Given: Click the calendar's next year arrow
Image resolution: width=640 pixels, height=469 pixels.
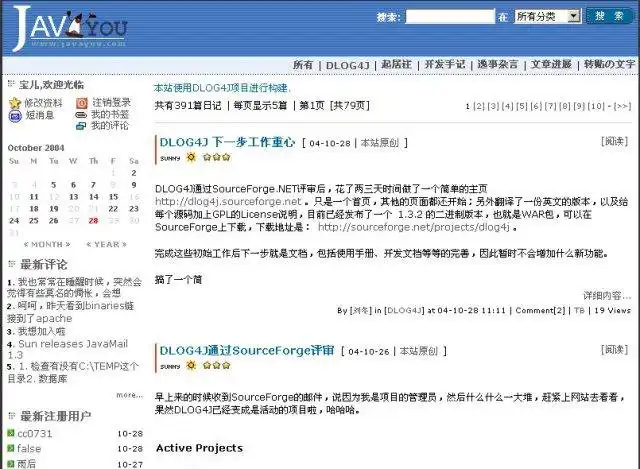Looking at the screenshot, I should click(124, 245).
